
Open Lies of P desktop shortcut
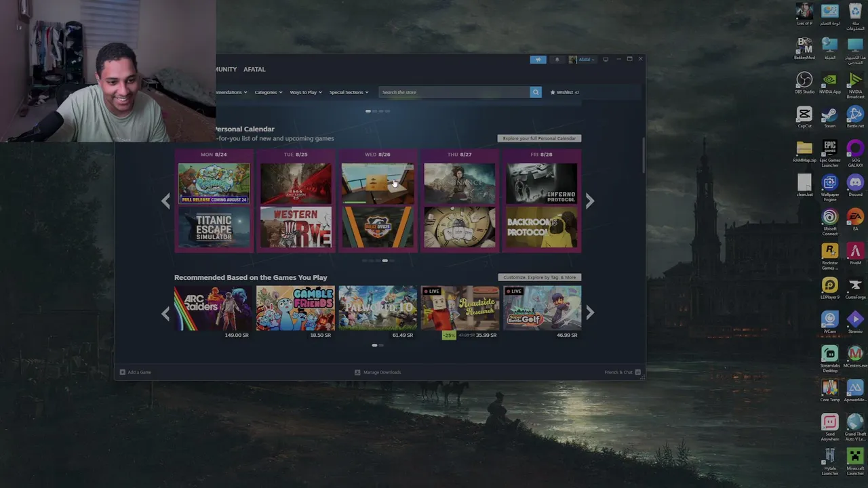pos(804,14)
